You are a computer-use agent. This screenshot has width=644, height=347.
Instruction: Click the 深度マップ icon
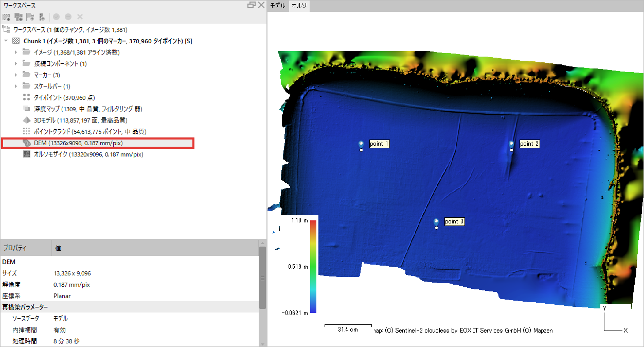coord(27,109)
